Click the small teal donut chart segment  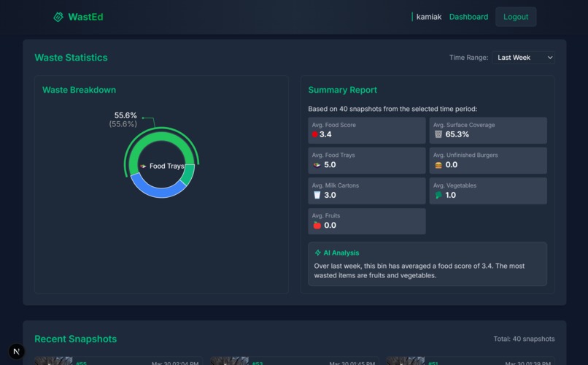pyautogui.click(x=188, y=174)
